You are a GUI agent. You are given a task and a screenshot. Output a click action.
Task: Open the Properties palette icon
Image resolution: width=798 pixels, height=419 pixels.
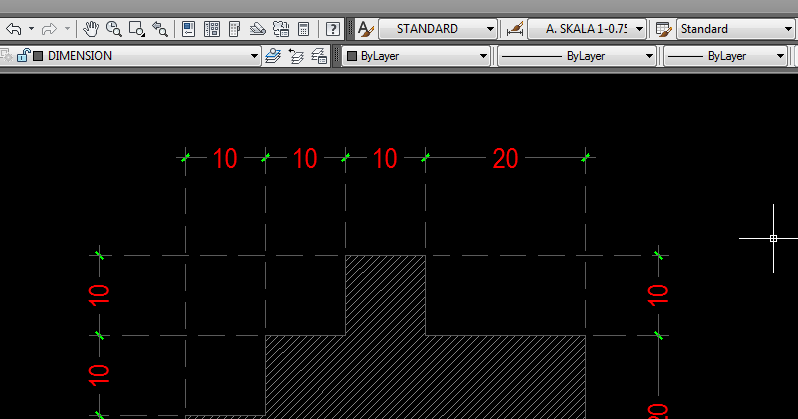pyautogui.click(x=188, y=29)
